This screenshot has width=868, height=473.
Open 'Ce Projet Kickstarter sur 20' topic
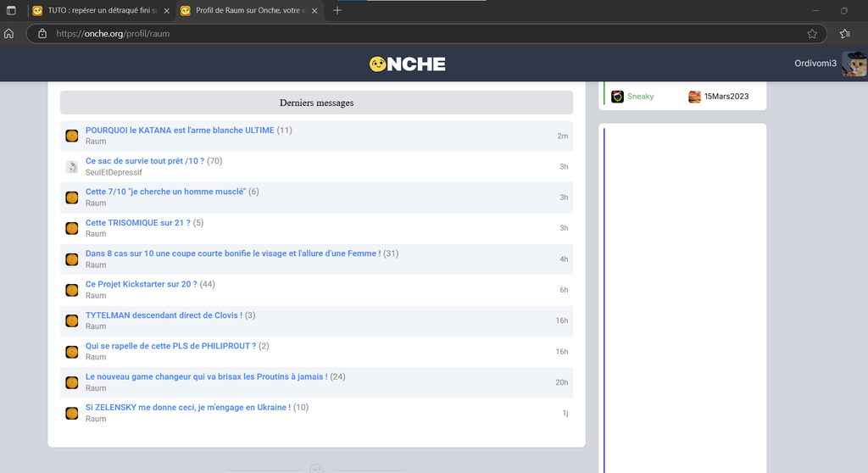tap(142, 284)
